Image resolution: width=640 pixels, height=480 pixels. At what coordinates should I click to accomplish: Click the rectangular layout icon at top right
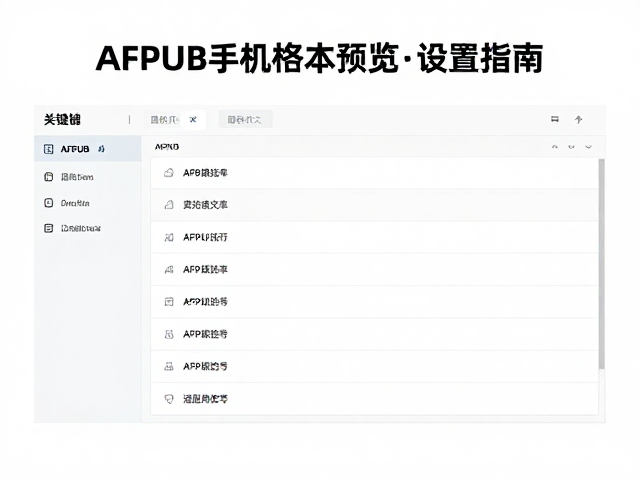tap(555, 119)
